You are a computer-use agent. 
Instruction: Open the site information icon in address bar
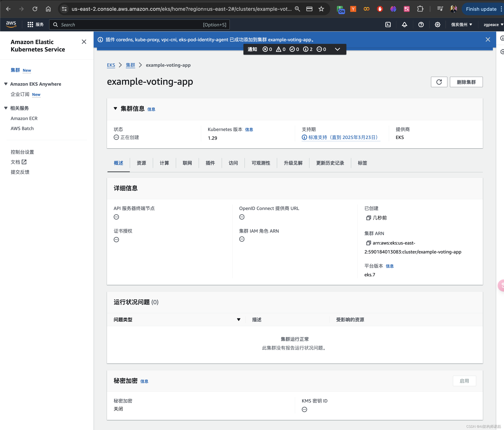64,9
